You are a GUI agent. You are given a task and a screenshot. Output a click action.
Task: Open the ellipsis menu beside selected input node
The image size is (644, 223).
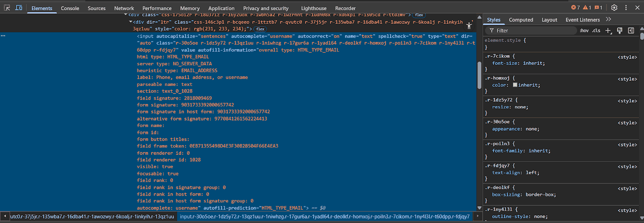coord(3,36)
